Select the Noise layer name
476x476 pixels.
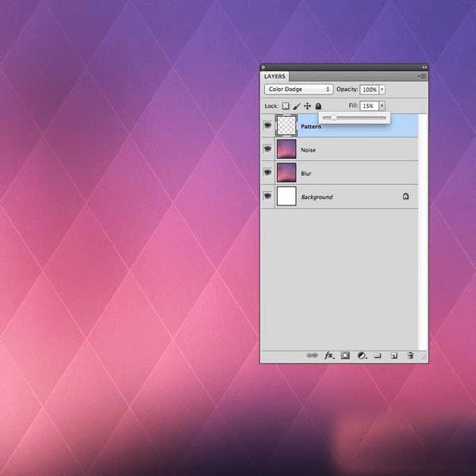pos(308,150)
